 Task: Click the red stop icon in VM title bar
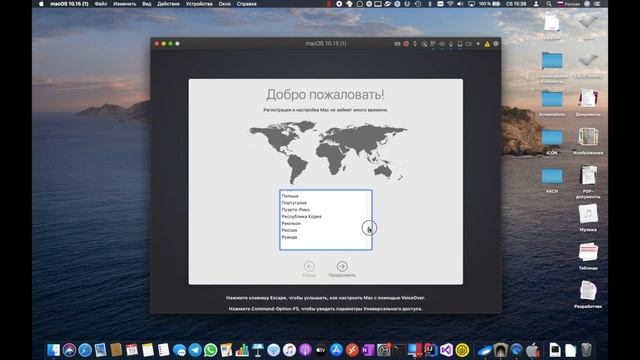pyautogui.click(x=406, y=44)
